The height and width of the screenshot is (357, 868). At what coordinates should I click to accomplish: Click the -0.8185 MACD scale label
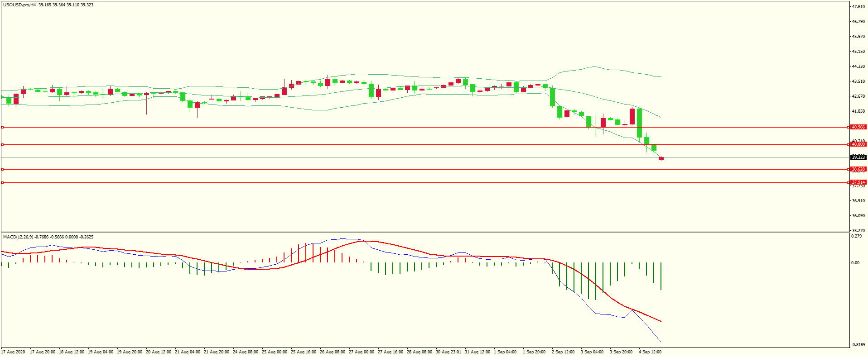pos(858,345)
